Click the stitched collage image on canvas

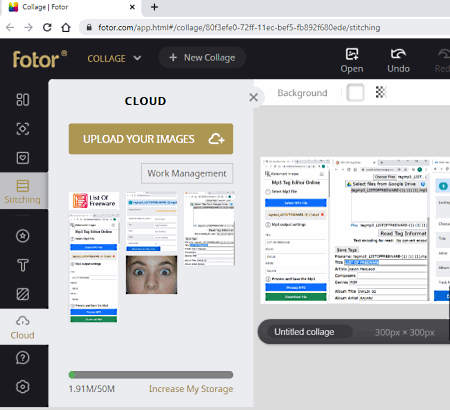tap(355, 230)
